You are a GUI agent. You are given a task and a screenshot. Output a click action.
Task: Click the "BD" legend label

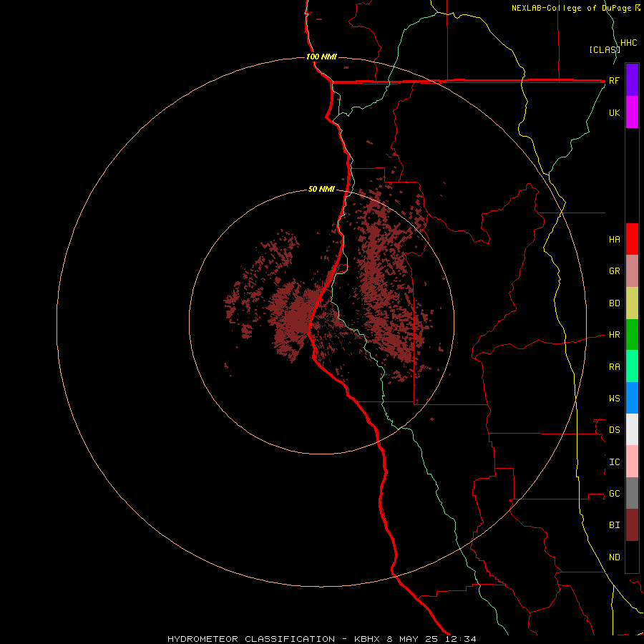(614, 303)
